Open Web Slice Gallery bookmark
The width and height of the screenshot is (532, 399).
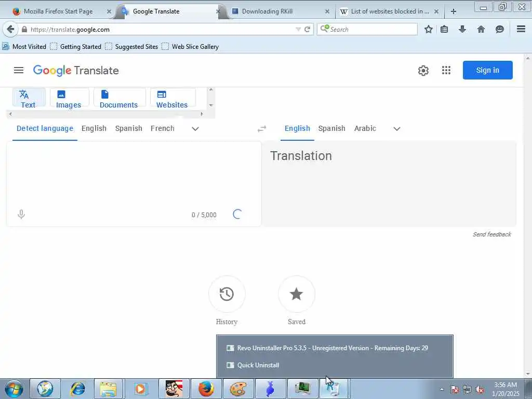[x=190, y=46]
